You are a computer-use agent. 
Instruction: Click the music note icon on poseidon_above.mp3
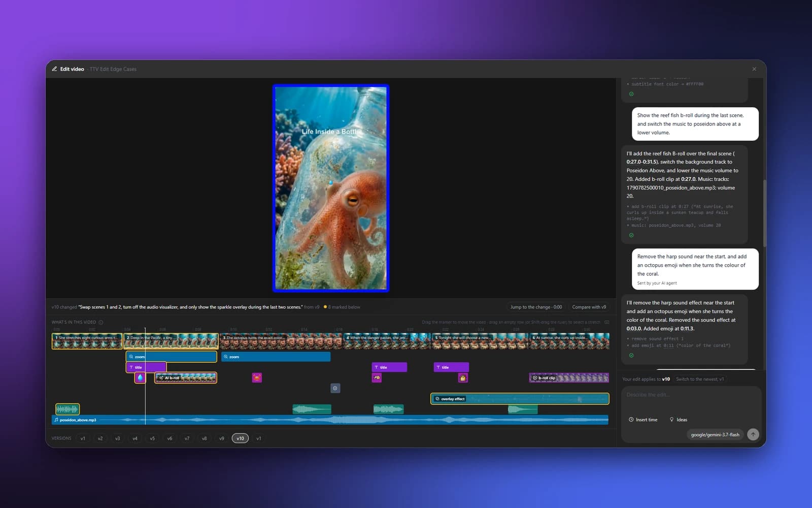(56, 420)
